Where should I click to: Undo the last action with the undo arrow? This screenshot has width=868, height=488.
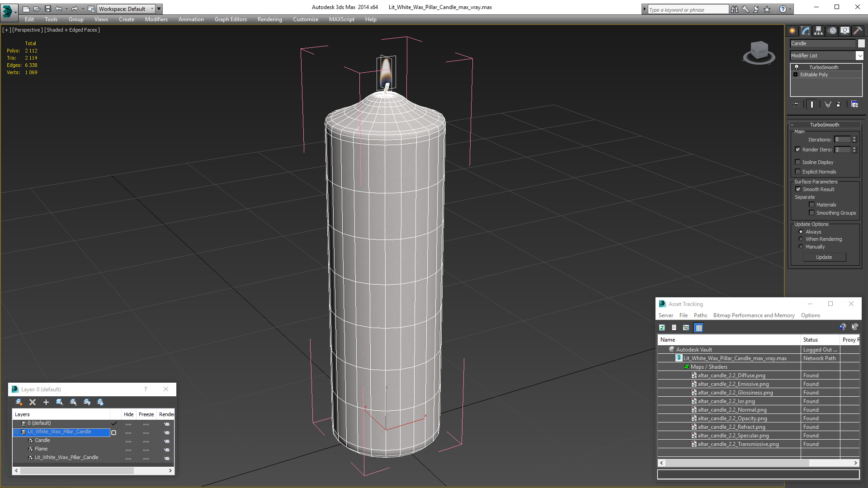[x=59, y=9]
